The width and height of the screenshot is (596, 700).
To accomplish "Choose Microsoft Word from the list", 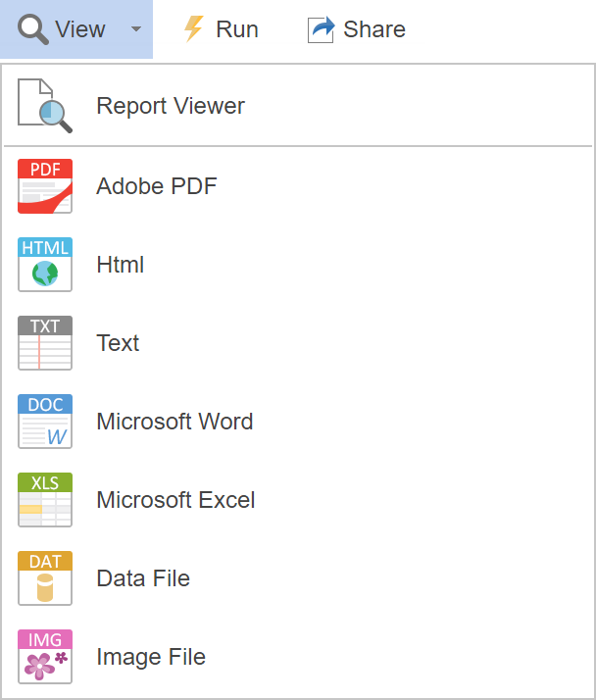I will (x=174, y=422).
